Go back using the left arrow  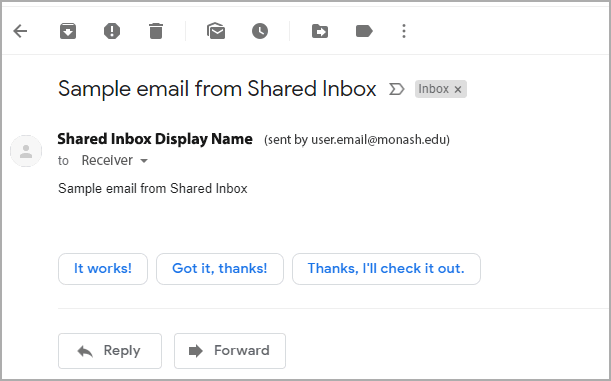(20, 31)
